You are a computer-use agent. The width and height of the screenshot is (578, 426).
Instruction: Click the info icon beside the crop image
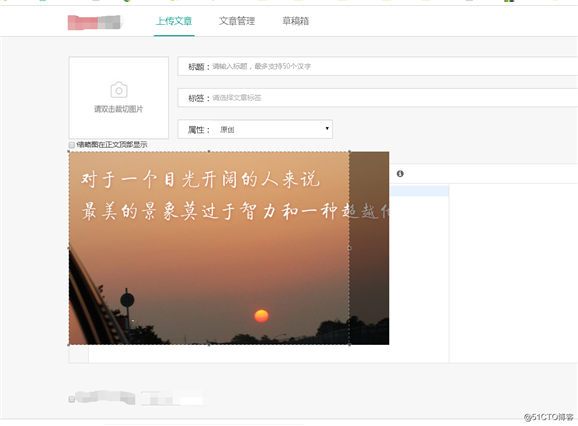[x=400, y=174]
